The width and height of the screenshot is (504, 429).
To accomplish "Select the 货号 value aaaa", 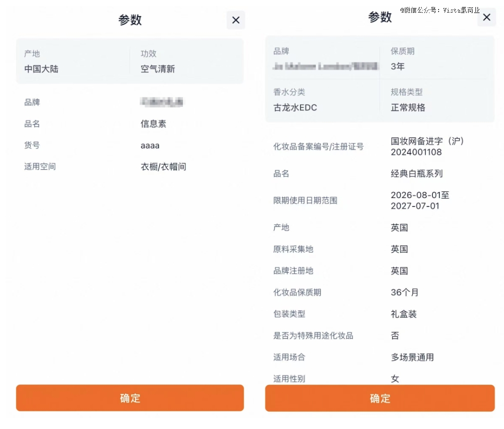I will (x=150, y=145).
